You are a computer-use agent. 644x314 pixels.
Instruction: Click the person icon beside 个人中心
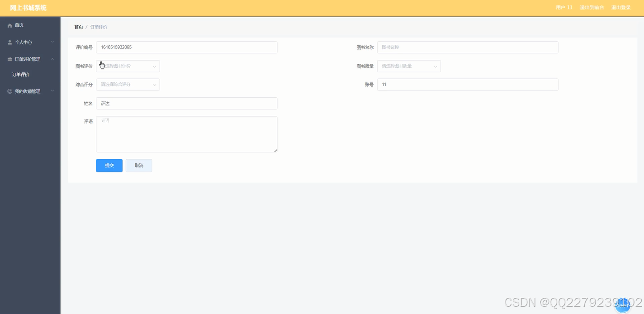coord(9,42)
